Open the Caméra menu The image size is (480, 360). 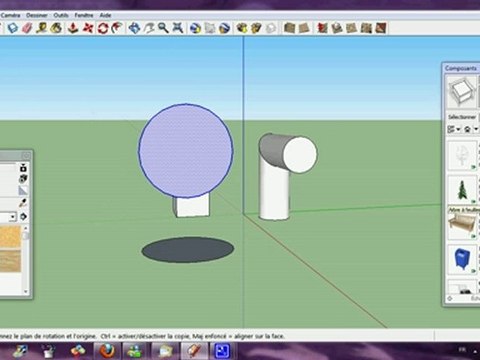point(10,15)
